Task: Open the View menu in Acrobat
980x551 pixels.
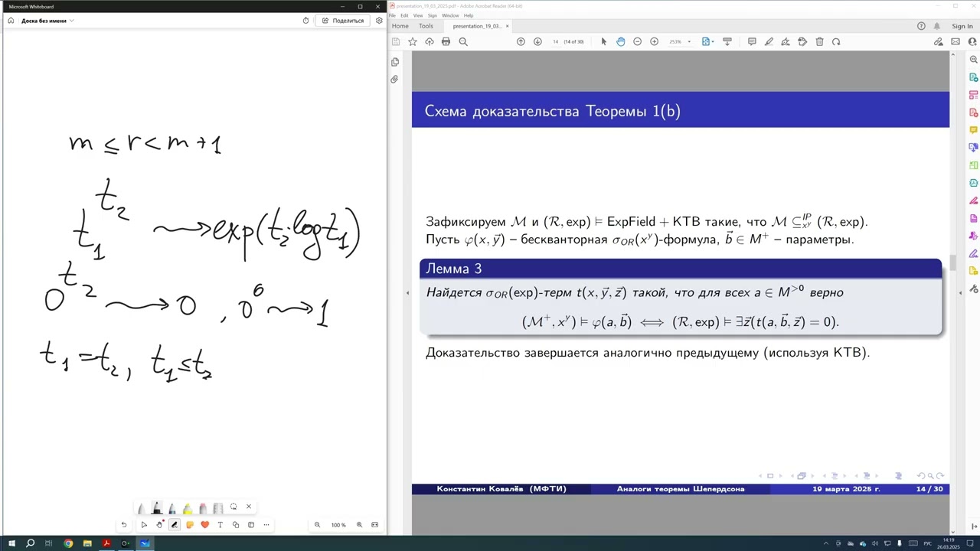Action: coord(418,15)
